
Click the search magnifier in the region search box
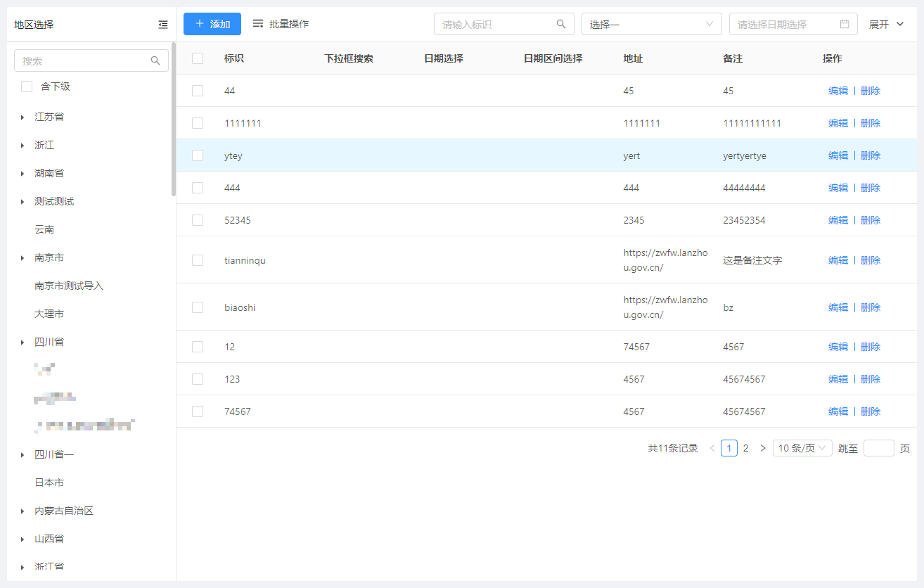(x=155, y=61)
